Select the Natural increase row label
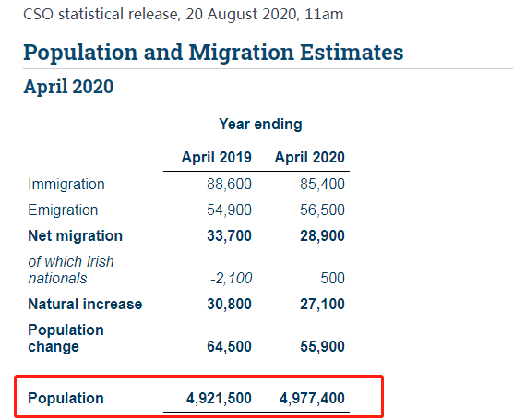513x420 pixels. 85,304
